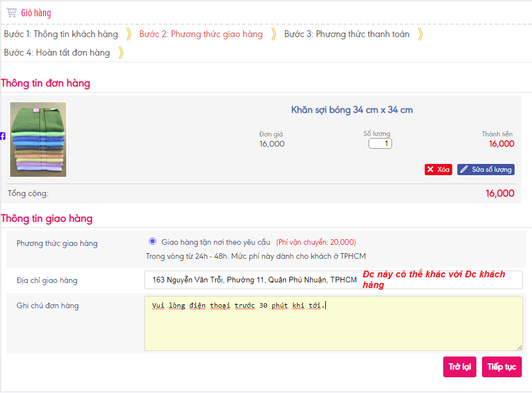
Task: Go to Bước 1: Thông tin khách hàng
Action: point(61,34)
